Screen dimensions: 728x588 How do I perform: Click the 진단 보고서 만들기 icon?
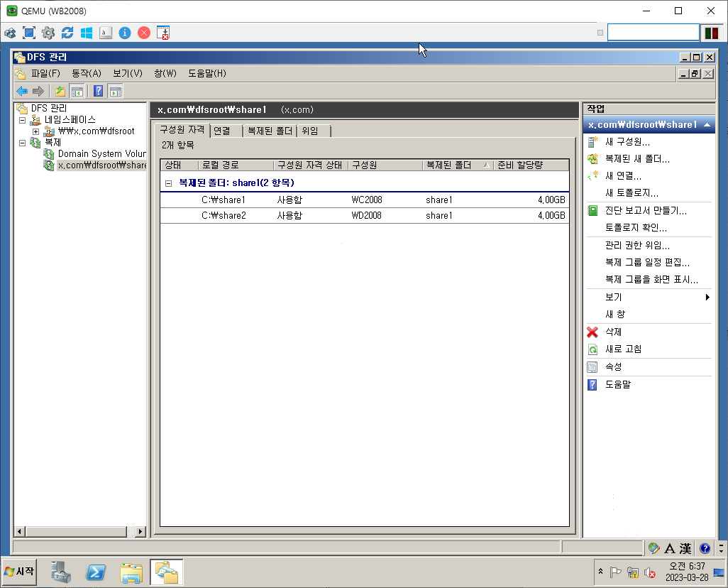pyautogui.click(x=593, y=211)
